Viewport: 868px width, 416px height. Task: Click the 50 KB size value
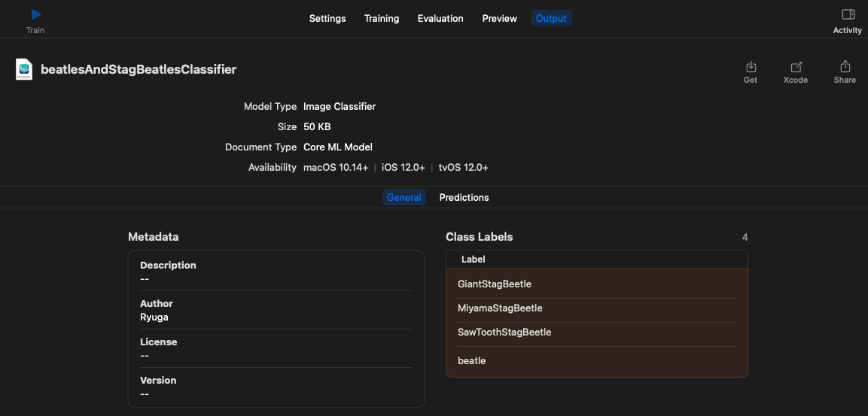click(x=317, y=126)
